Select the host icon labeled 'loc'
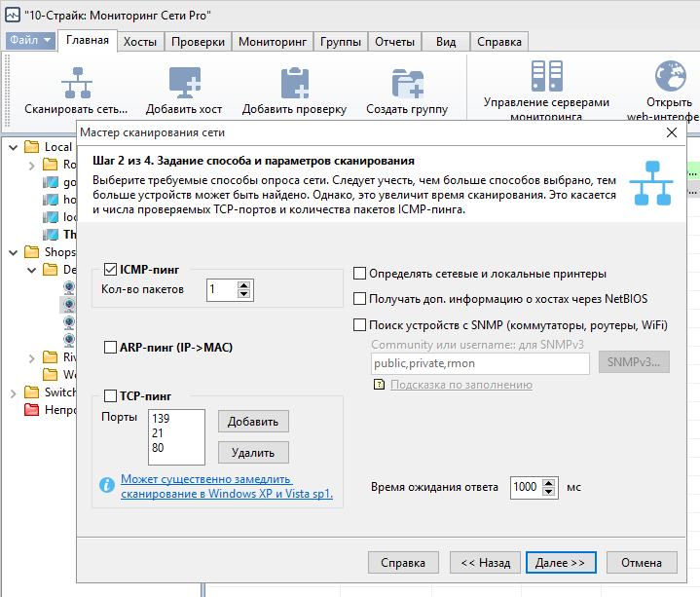Viewport: 700px width, 597px height. (51, 217)
